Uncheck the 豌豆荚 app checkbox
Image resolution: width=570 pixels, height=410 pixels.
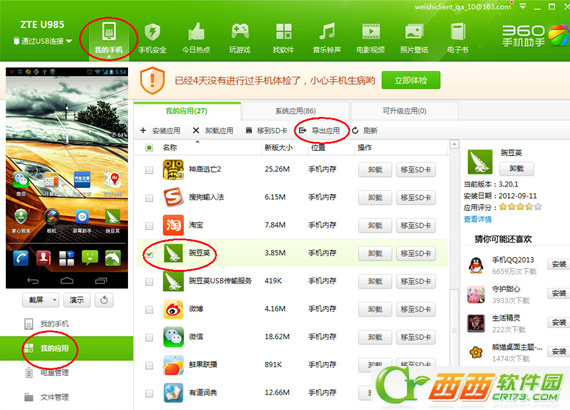(149, 254)
